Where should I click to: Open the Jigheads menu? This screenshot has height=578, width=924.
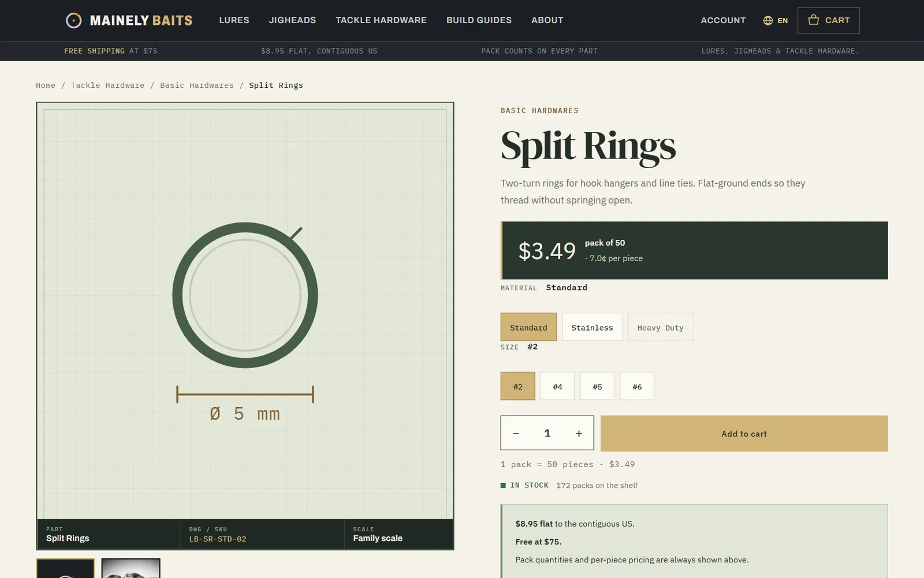click(292, 20)
